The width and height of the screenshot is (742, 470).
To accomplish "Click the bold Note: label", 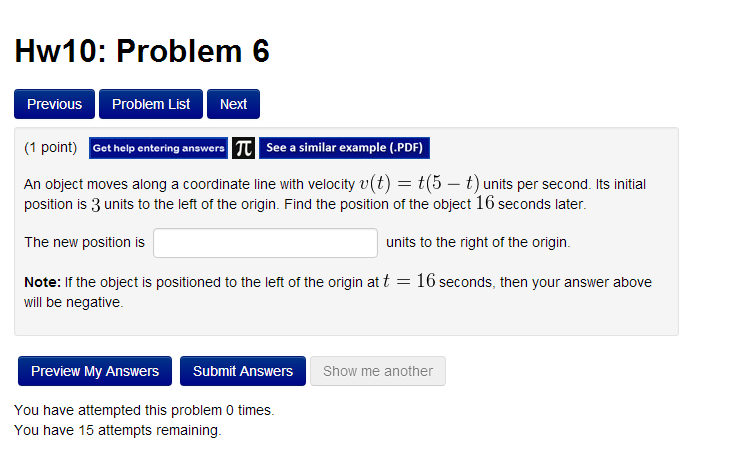I will click(43, 283).
